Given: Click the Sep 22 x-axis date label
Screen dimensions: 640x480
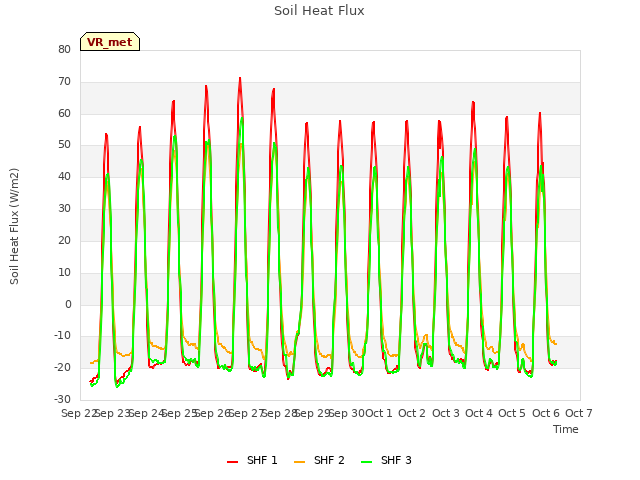Looking at the screenshot, I should click(79, 413).
